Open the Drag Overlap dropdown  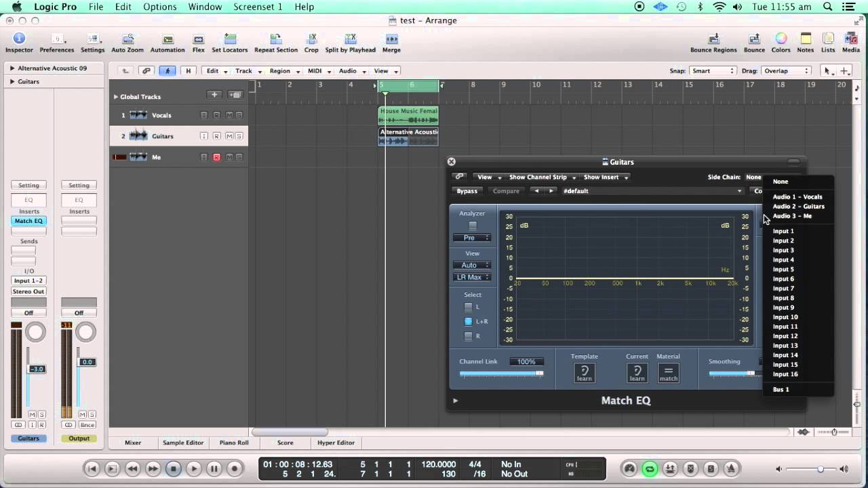785,70
